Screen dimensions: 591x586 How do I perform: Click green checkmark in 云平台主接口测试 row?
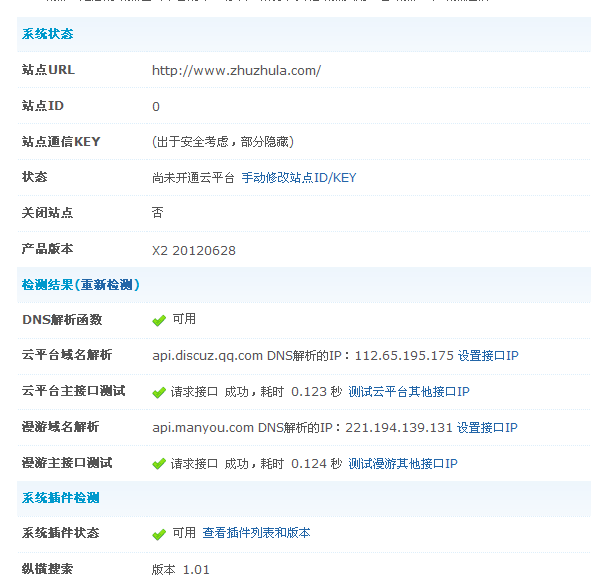159,392
